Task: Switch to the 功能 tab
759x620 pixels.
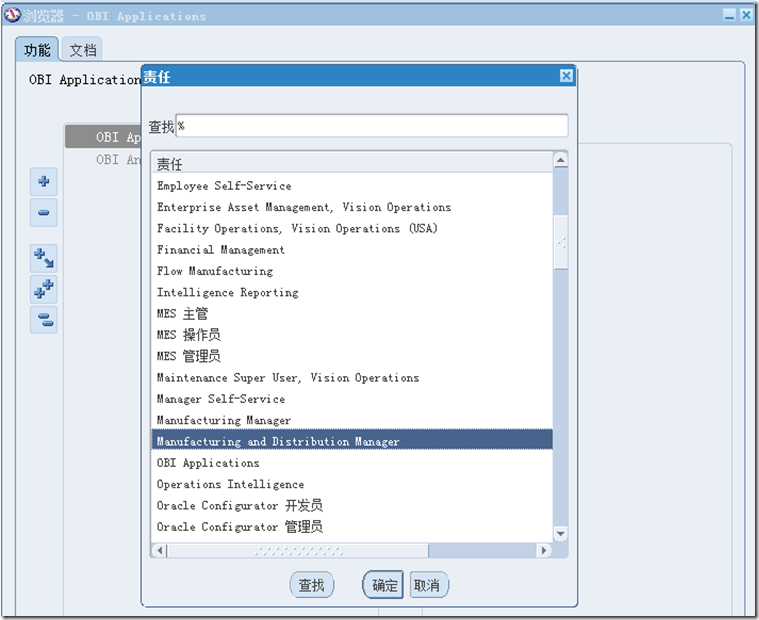Action: click(37, 49)
